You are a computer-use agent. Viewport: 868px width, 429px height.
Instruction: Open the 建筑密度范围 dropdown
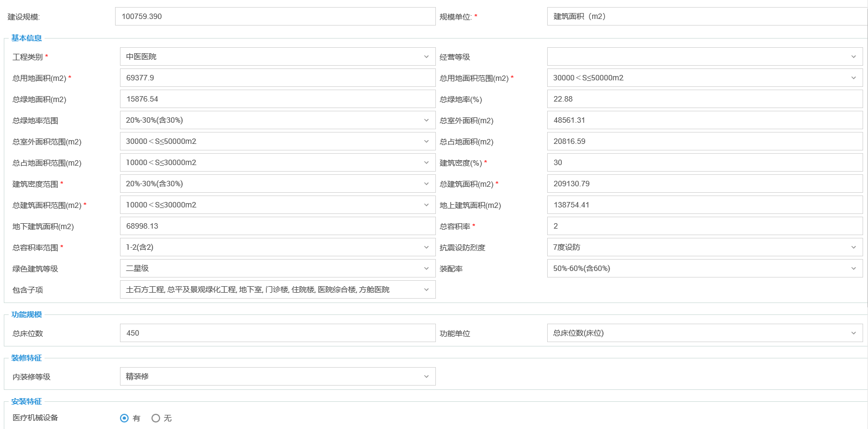click(x=277, y=184)
